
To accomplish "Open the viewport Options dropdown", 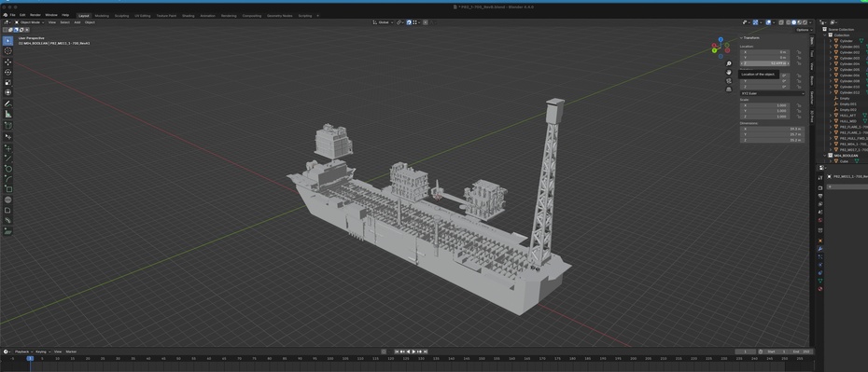I will click(804, 29).
